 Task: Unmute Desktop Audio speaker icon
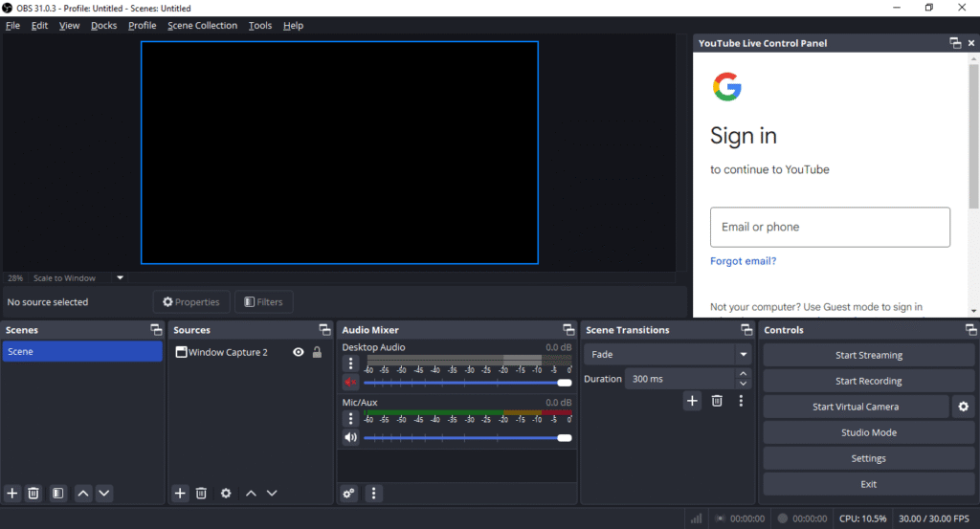(350, 383)
